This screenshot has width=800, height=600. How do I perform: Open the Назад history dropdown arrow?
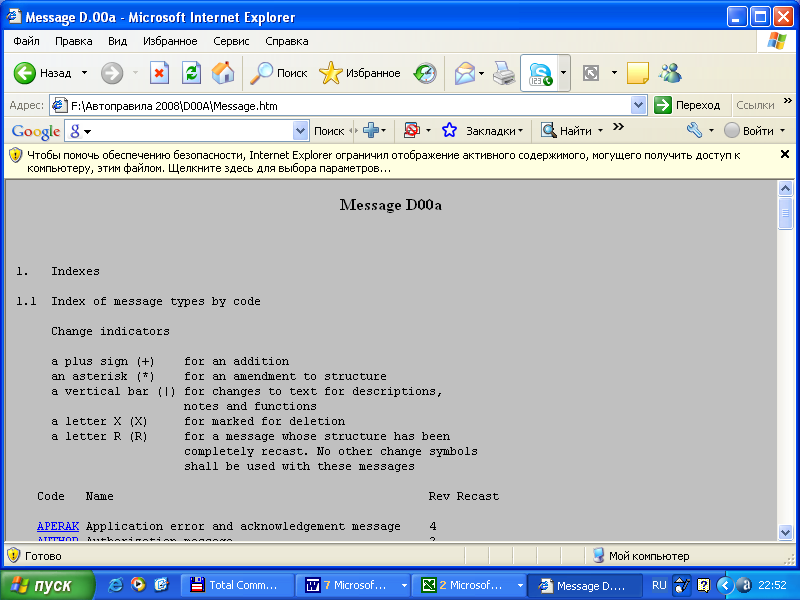[x=84, y=73]
